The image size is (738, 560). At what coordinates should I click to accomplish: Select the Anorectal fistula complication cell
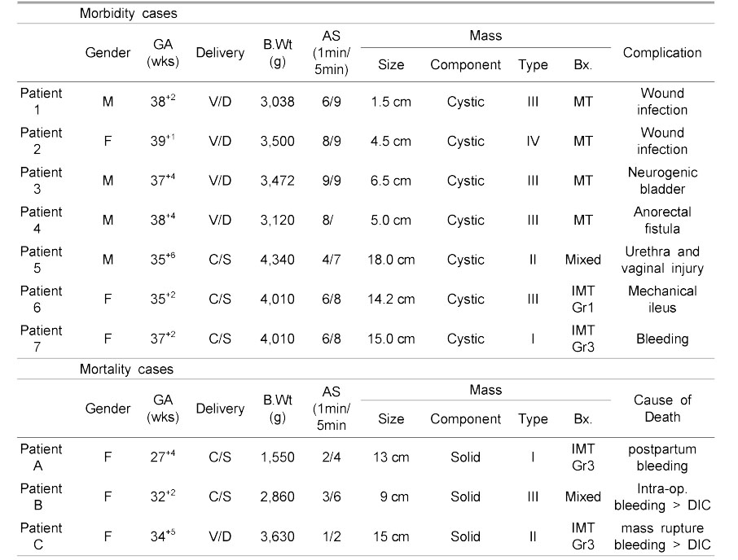point(661,220)
